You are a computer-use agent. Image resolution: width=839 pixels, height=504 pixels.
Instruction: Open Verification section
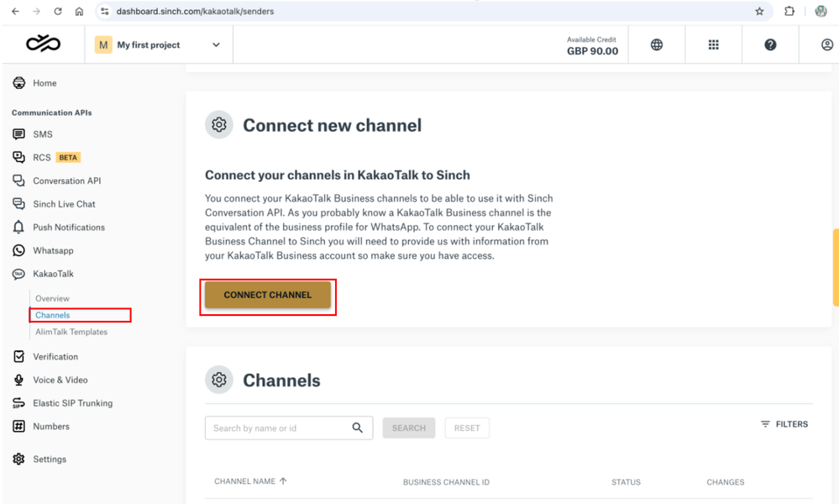tap(45, 356)
